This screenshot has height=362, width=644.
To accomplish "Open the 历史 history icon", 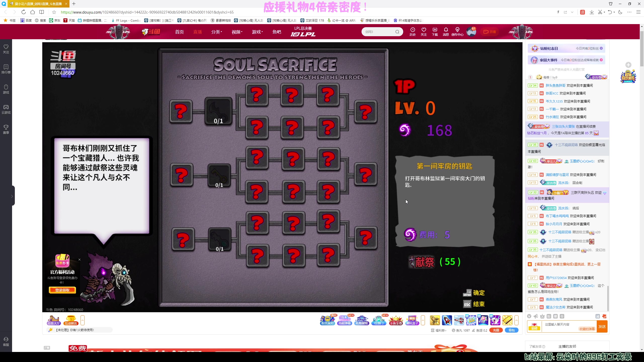I will click(413, 32).
